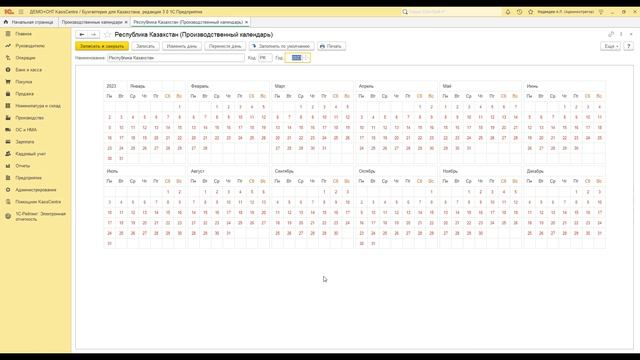Open 1С-Рейтинг Электронная отчетность icon
Image resolution: width=640 pixels, height=360 pixels.
point(8,216)
